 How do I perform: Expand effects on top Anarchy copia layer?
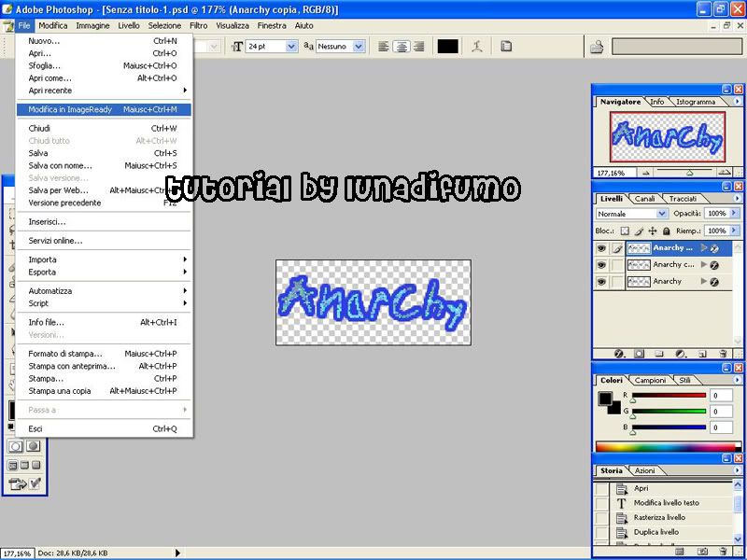[x=704, y=248]
